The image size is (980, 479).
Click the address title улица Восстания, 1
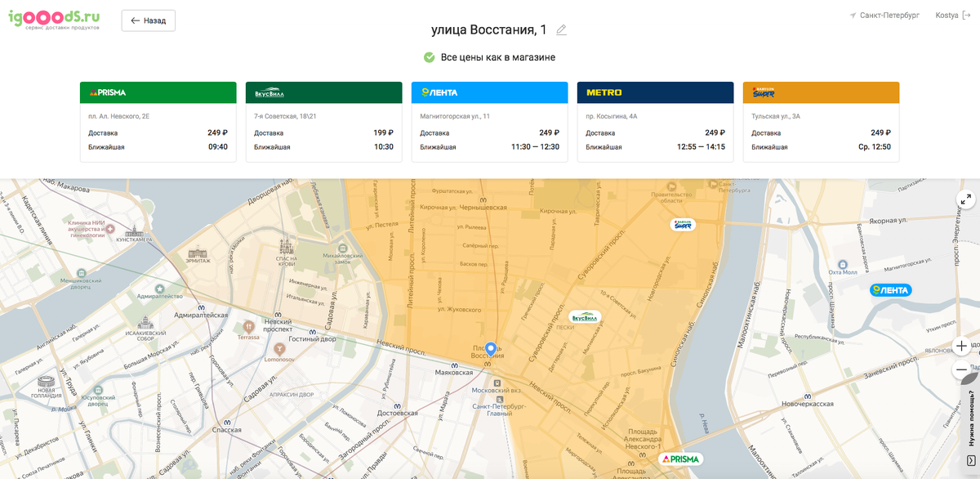click(489, 30)
